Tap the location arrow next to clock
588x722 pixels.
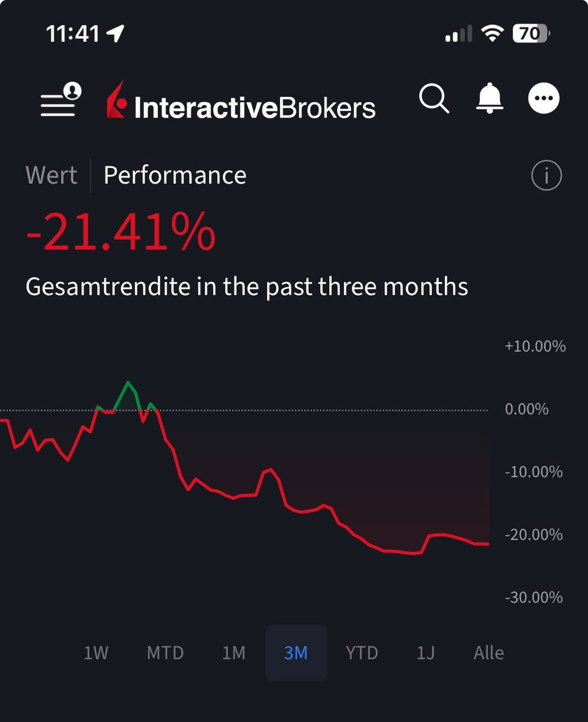click(116, 34)
